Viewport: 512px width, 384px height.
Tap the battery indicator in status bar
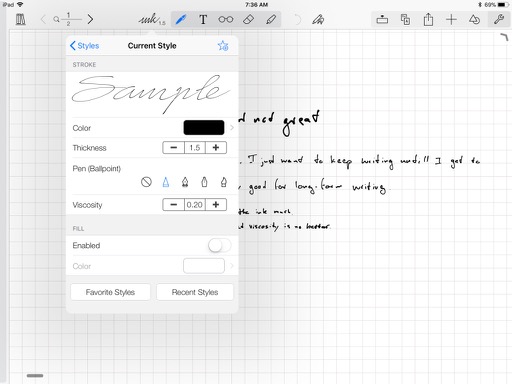pyautogui.click(x=503, y=5)
